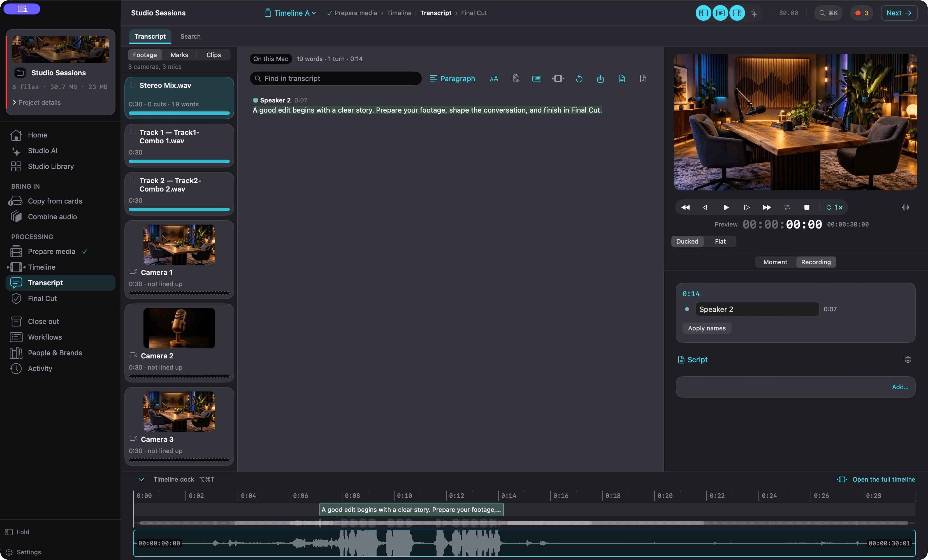Toggle the right inspector panel button
The image size is (928, 560).
pyautogui.click(x=737, y=13)
